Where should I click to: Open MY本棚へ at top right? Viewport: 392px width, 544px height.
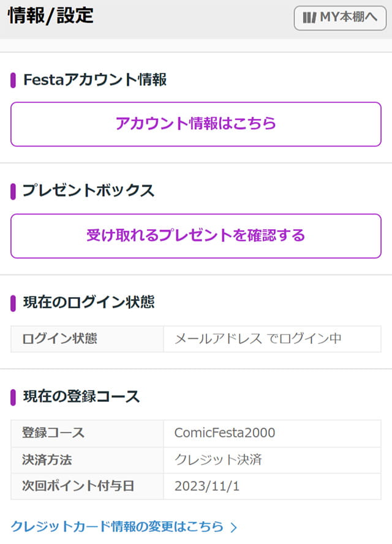pos(340,18)
